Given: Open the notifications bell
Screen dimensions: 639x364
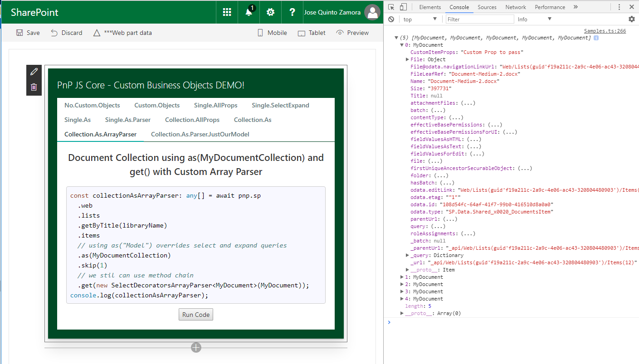Looking at the screenshot, I should 249,12.
